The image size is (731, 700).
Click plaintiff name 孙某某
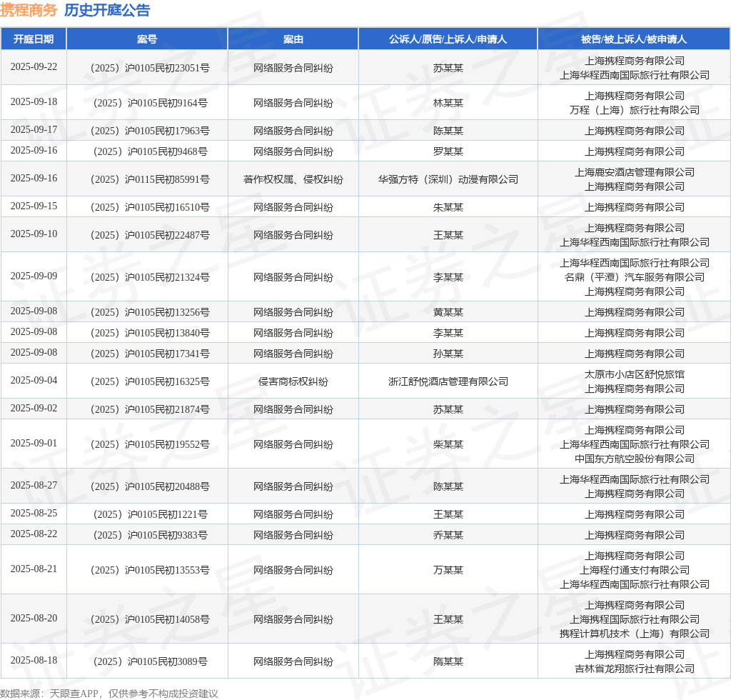[448, 354]
